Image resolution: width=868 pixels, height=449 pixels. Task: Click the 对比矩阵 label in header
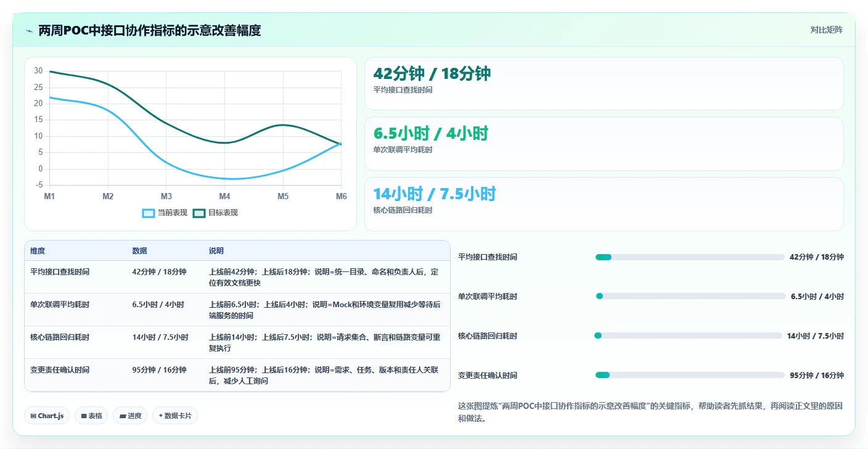tap(826, 30)
